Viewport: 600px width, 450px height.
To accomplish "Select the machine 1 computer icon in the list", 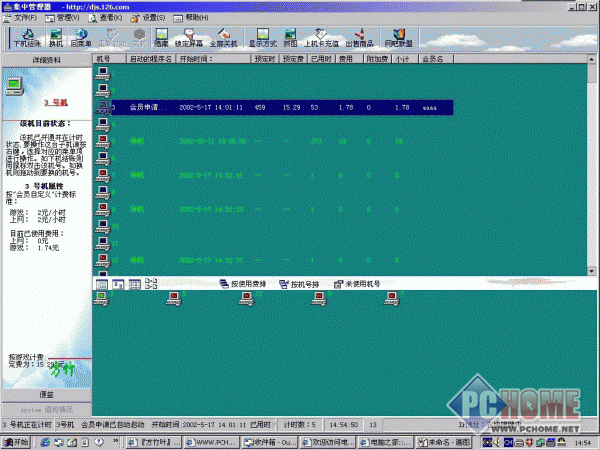I will click(103, 73).
